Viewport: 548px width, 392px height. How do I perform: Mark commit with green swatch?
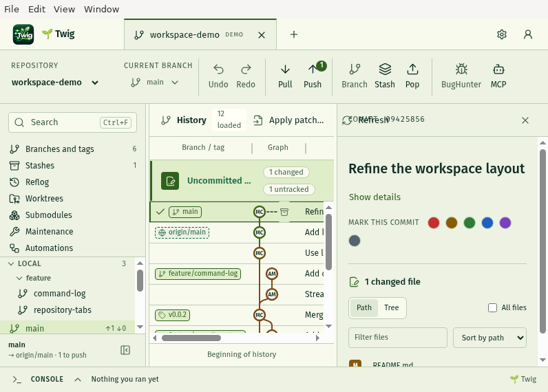[470, 223]
